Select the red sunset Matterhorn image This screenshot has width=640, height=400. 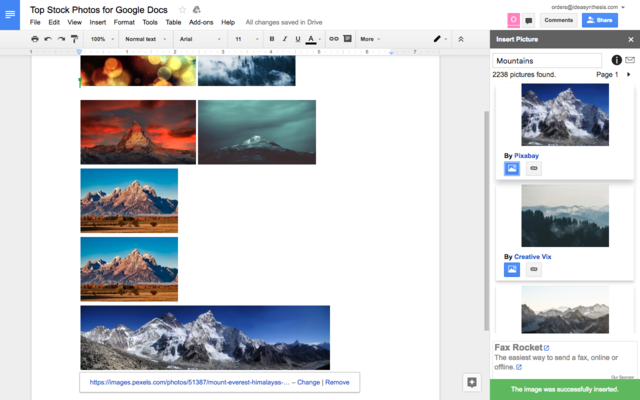point(138,132)
